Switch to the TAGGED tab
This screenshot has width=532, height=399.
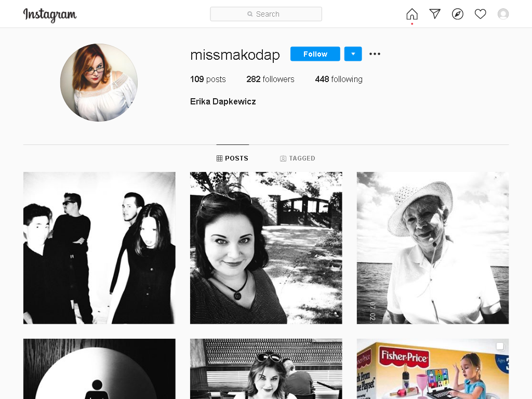[x=298, y=158]
